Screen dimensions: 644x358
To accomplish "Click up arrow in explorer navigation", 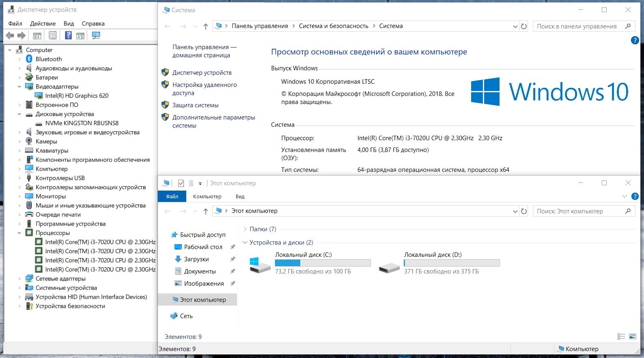I will click(x=205, y=211).
